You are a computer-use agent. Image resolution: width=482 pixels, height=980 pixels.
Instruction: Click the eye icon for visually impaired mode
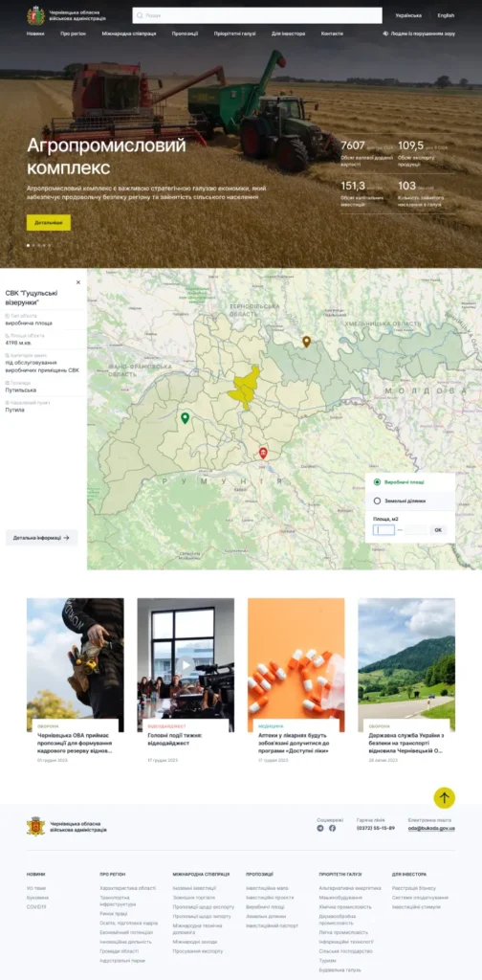pyautogui.click(x=385, y=33)
